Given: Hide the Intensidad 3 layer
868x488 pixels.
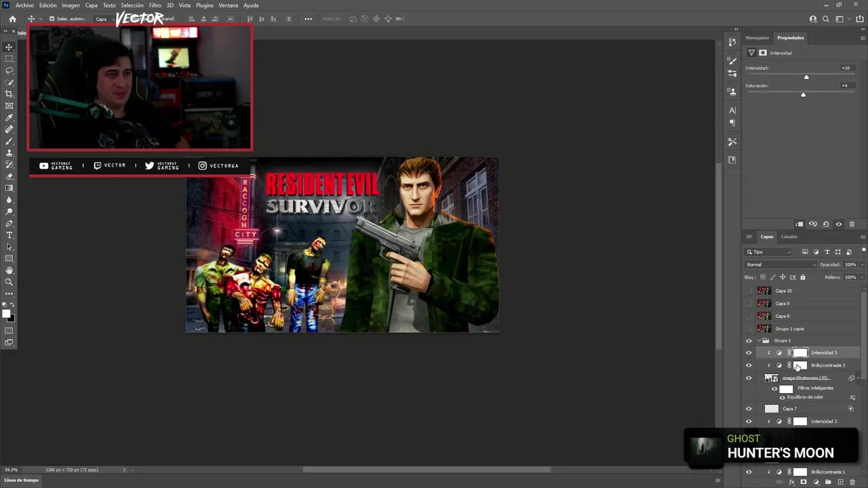Looking at the screenshot, I should (749, 353).
